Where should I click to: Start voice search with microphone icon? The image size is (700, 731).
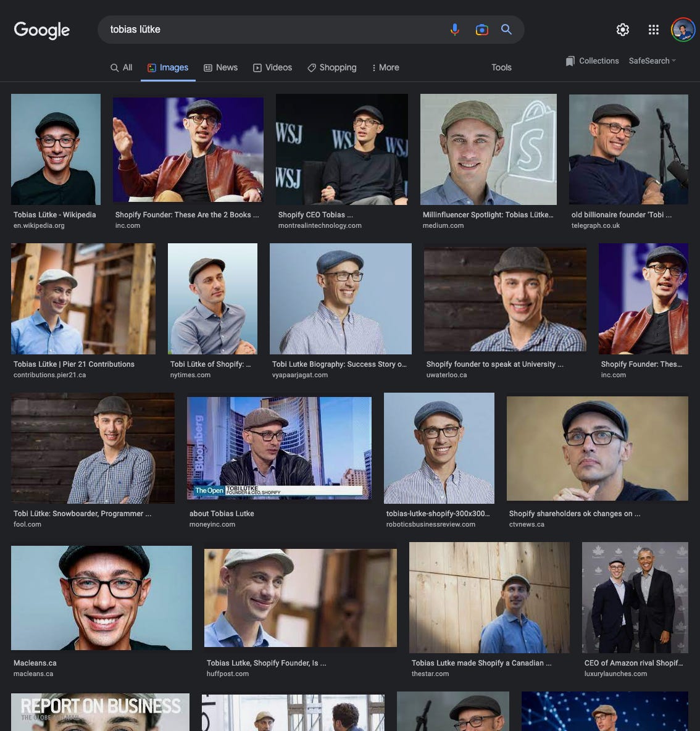click(x=455, y=30)
